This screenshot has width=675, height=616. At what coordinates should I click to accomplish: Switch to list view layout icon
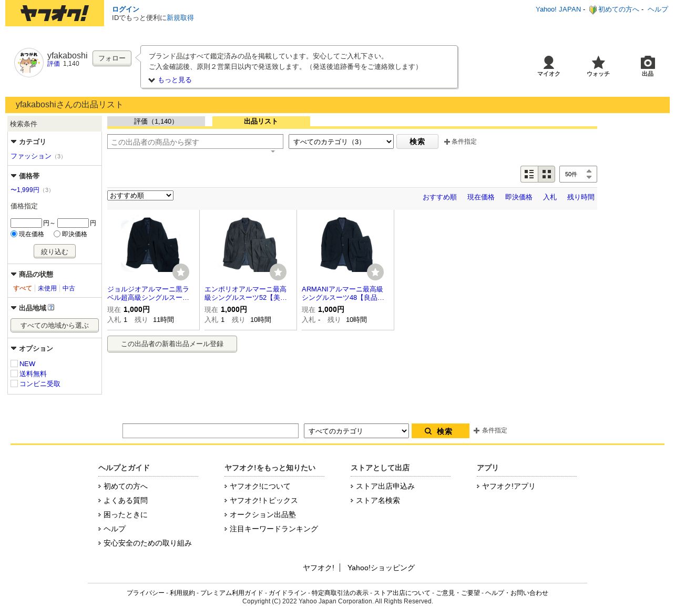click(529, 174)
